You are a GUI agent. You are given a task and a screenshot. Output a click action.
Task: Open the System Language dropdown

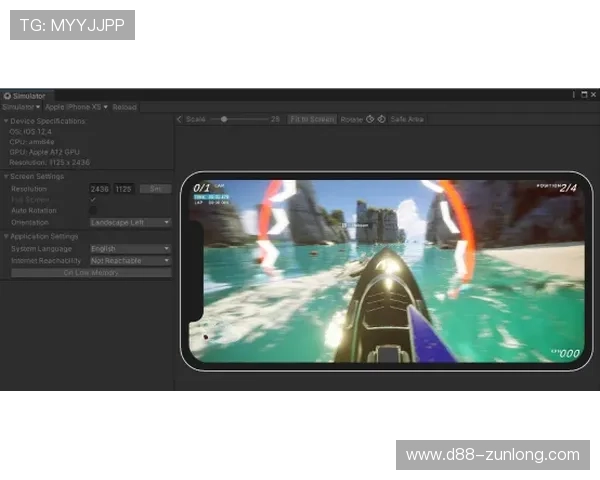(x=130, y=248)
